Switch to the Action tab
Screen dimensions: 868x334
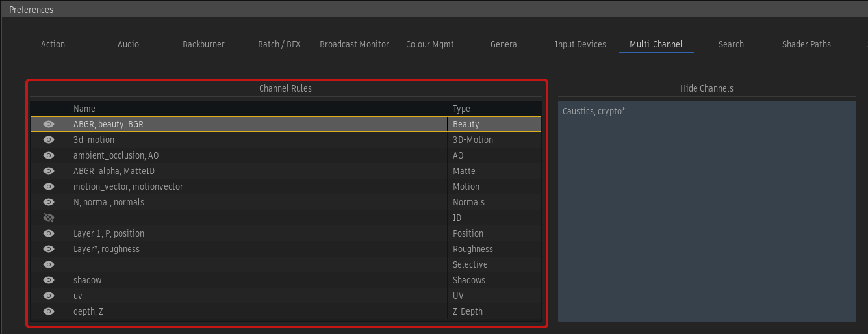click(53, 44)
